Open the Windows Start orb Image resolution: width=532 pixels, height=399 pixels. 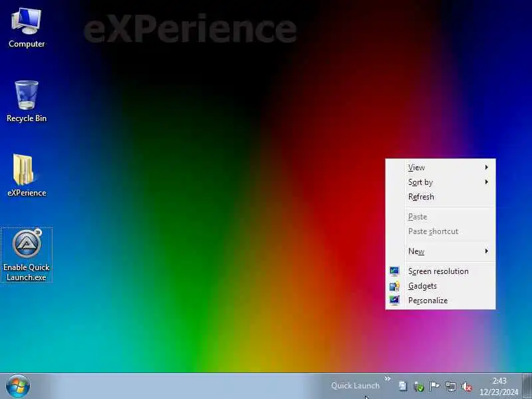pyautogui.click(x=18, y=386)
